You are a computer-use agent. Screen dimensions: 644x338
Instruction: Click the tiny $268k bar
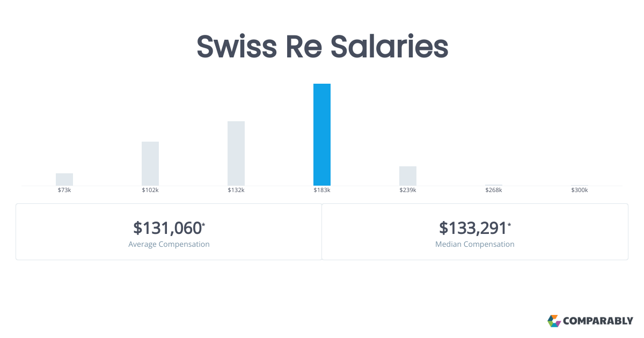[494, 185]
